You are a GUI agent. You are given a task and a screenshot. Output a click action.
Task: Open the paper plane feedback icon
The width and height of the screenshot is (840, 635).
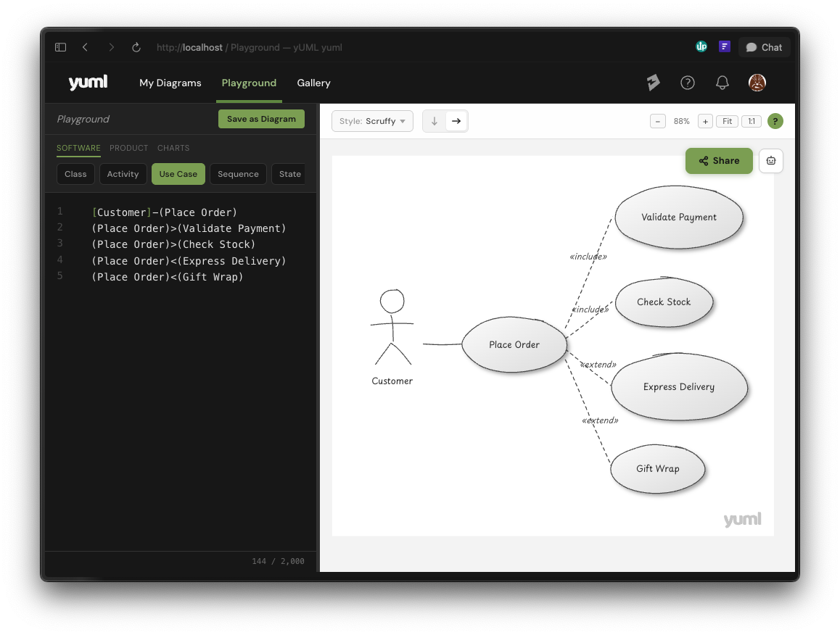pos(653,83)
